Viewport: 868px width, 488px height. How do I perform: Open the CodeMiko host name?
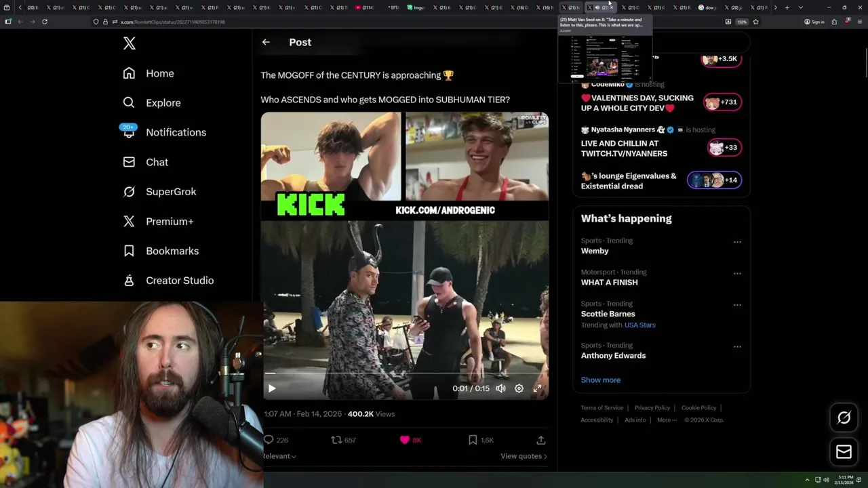tap(608, 85)
